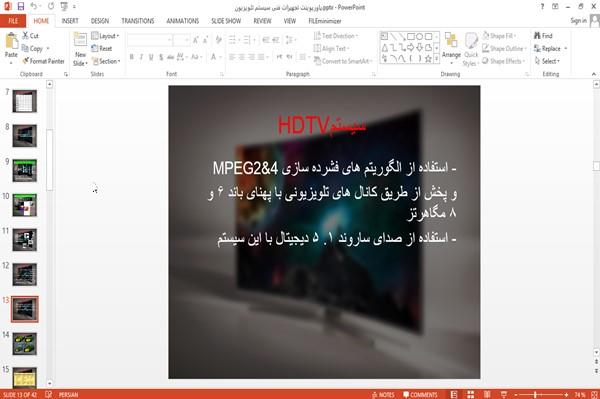Copy the selection via Copy icon
The image size is (600, 399).
tap(33, 49)
